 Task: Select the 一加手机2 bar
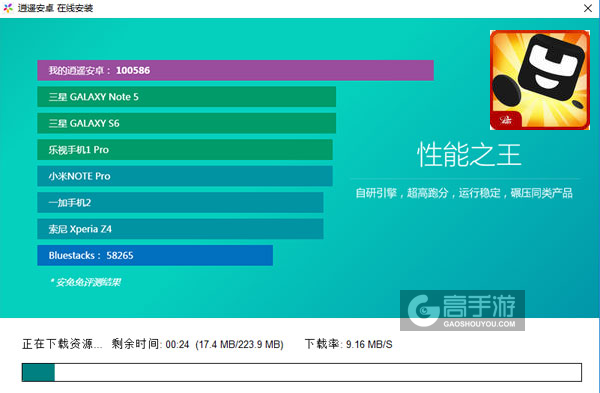(180, 202)
